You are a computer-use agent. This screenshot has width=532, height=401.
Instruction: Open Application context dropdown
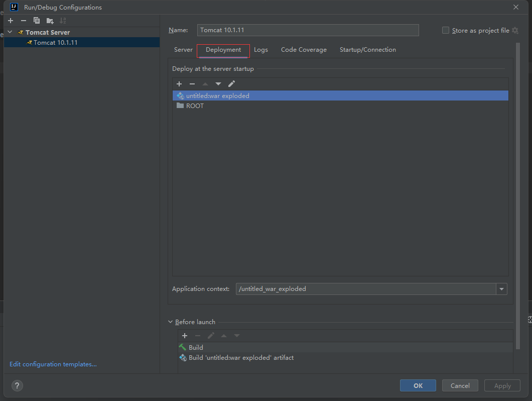point(501,289)
